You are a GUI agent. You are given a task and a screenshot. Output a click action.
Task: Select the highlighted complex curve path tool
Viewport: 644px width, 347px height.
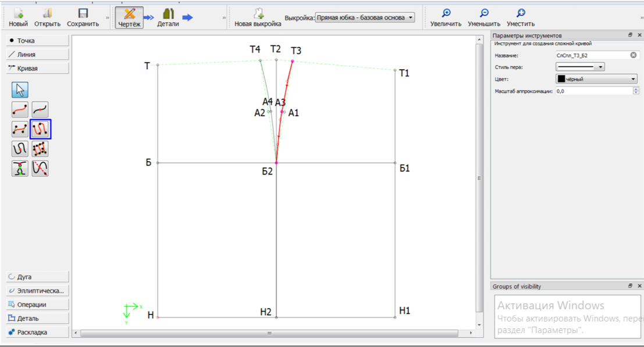[40, 129]
